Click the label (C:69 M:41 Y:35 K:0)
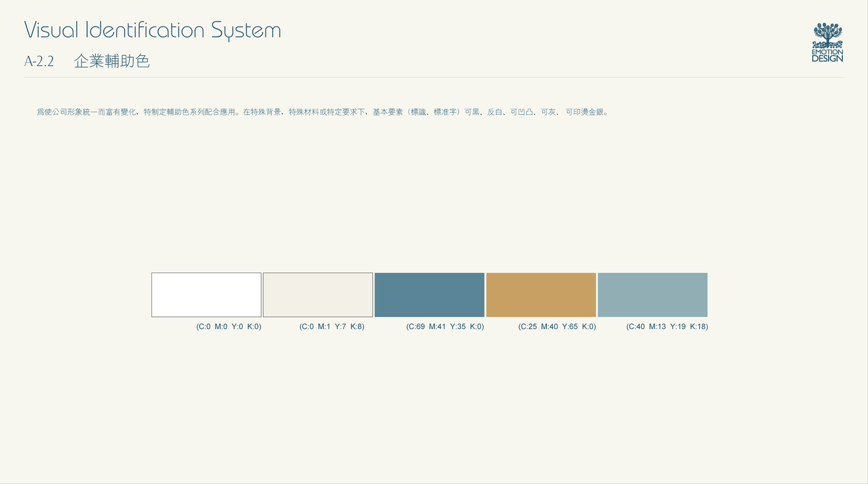This screenshot has width=868, height=484. 445,326
